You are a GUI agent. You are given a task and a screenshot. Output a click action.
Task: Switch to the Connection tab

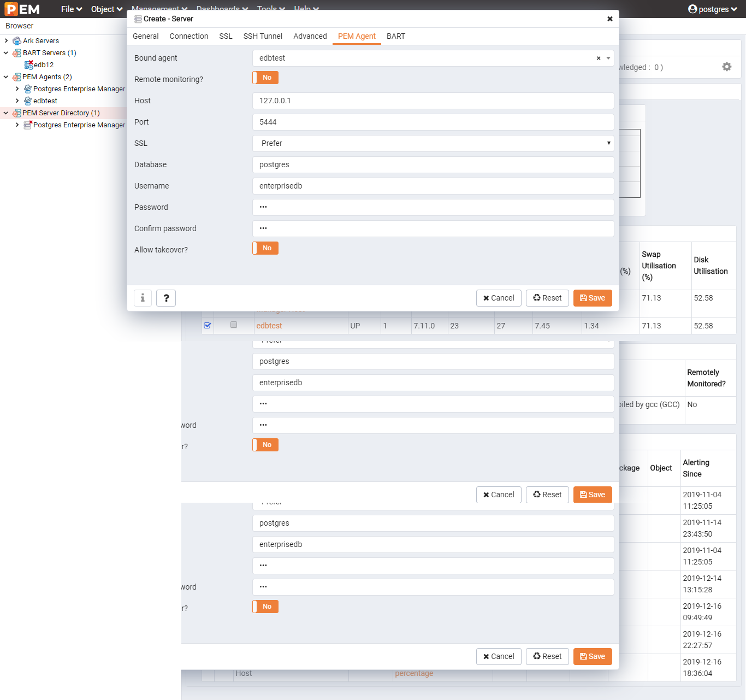189,36
